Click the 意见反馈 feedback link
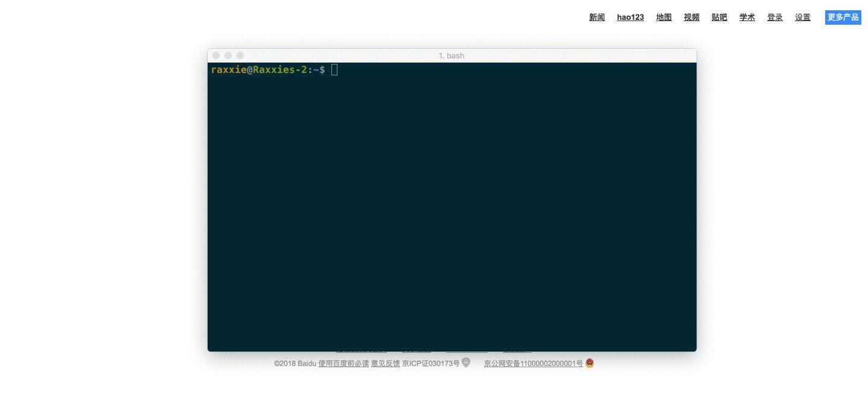 tap(386, 363)
